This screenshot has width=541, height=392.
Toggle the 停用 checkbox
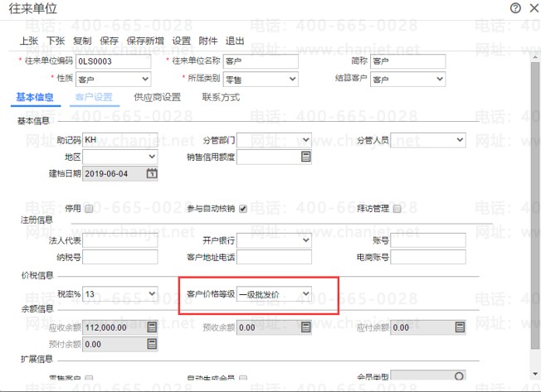(89, 209)
